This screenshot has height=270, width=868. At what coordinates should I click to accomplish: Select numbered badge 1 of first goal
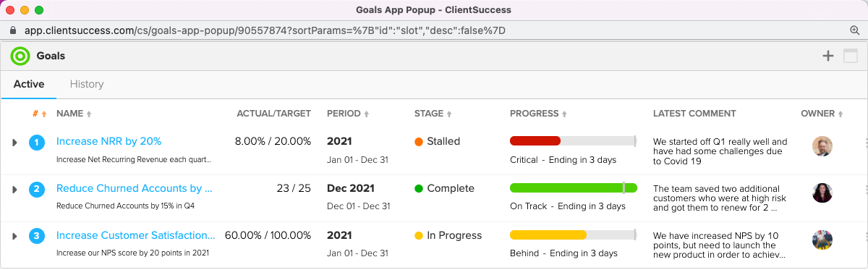pos(37,143)
